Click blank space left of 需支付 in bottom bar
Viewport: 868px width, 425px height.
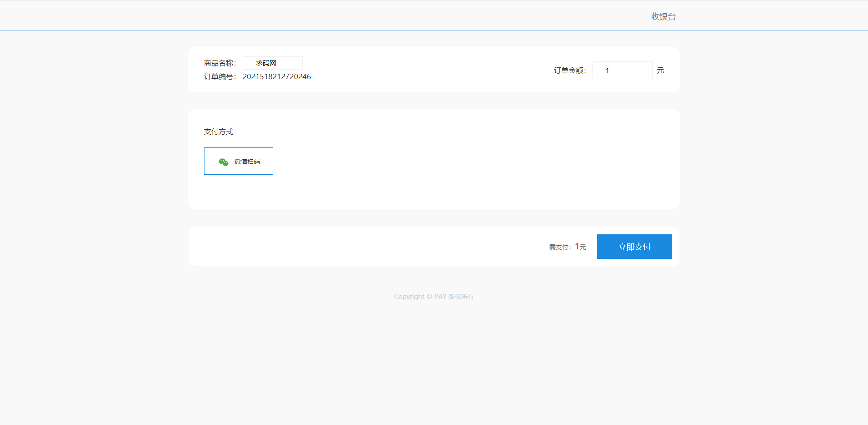[364, 247]
